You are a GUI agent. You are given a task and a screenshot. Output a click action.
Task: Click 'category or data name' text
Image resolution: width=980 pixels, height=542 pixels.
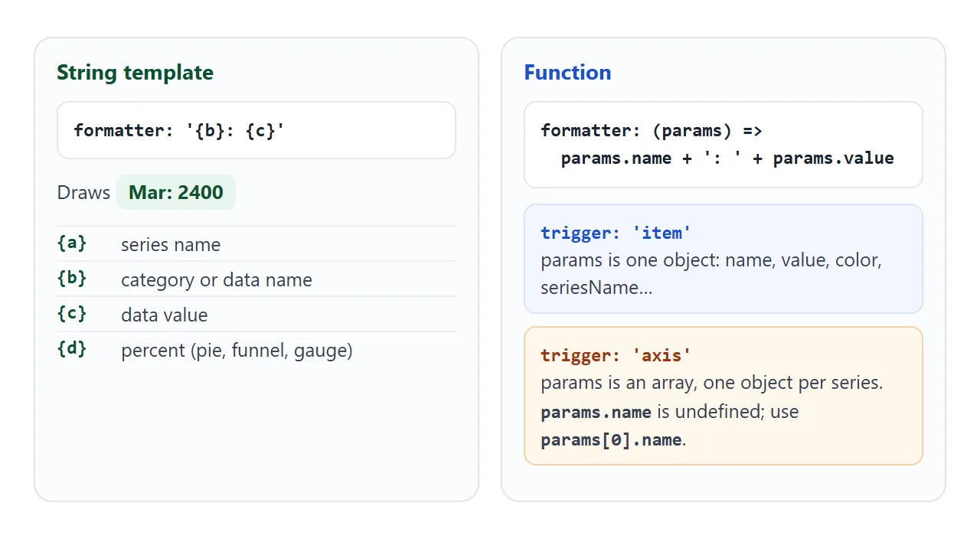point(217,280)
